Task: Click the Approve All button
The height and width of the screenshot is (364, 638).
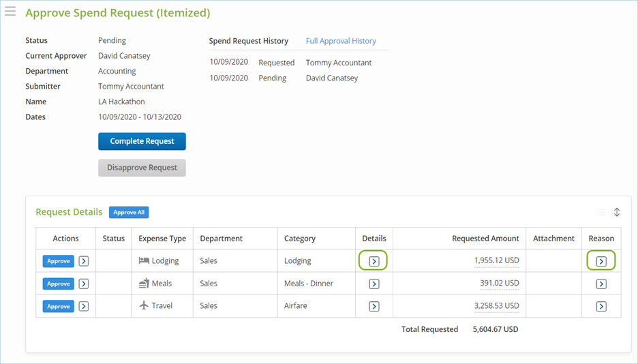Action: click(x=129, y=212)
